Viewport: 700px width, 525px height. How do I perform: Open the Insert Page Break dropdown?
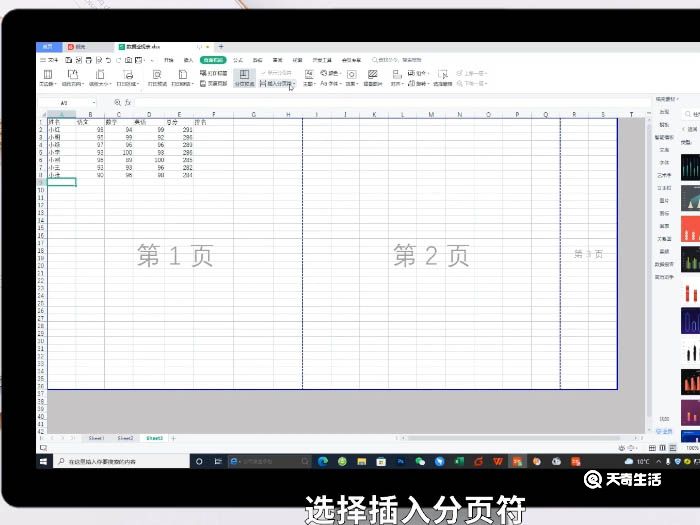pyautogui.click(x=277, y=83)
